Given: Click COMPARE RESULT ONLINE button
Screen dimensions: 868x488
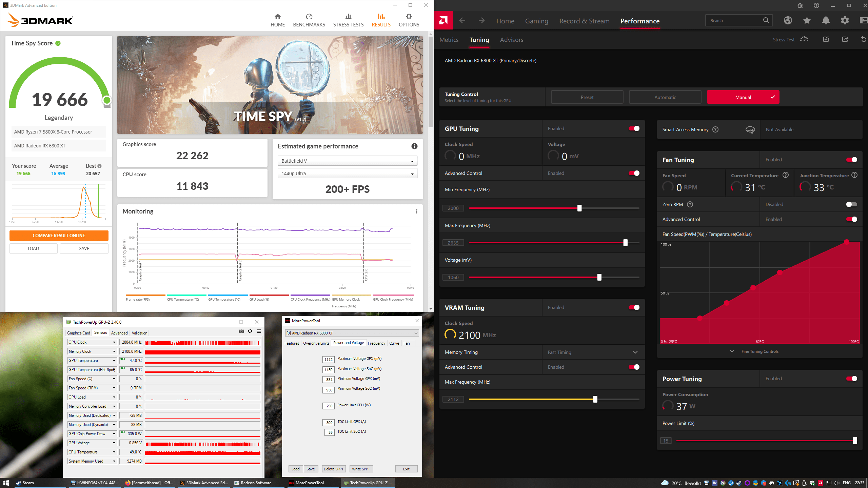Looking at the screenshot, I should (59, 236).
